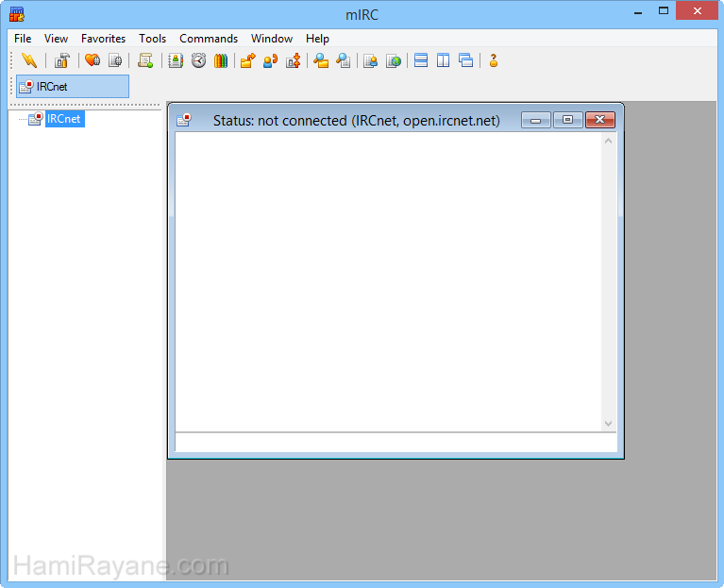Viewport: 724px width, 588px height.
Task: Minimize the main mIRC window
Action: (638, 11)
